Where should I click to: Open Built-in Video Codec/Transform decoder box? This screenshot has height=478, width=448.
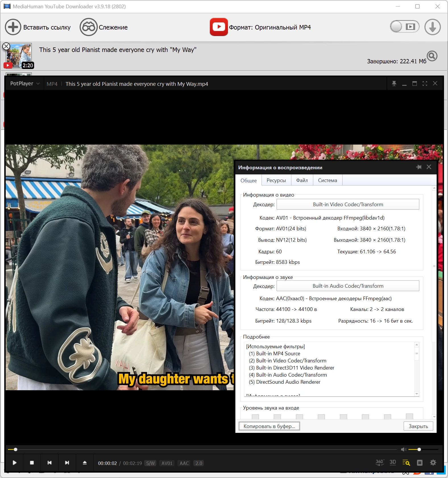point(348,204)
